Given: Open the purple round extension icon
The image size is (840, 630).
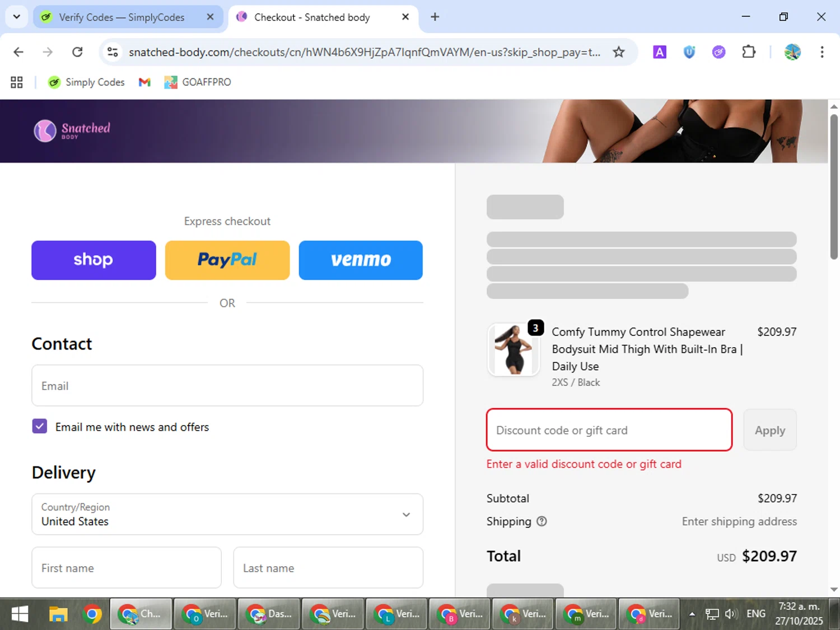Looking at the screenshot, I should pos(718,52).
